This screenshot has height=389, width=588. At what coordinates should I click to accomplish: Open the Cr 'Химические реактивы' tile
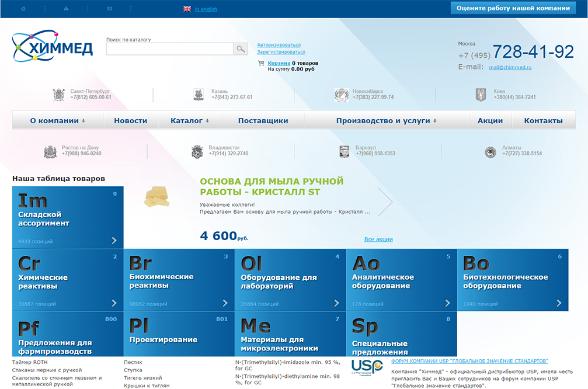pyautogui.click(x=68, y=280)
